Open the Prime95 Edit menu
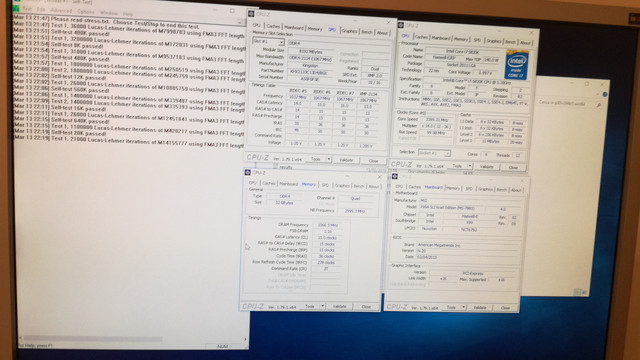The image size is (640, 360). (x=41, y=9)
